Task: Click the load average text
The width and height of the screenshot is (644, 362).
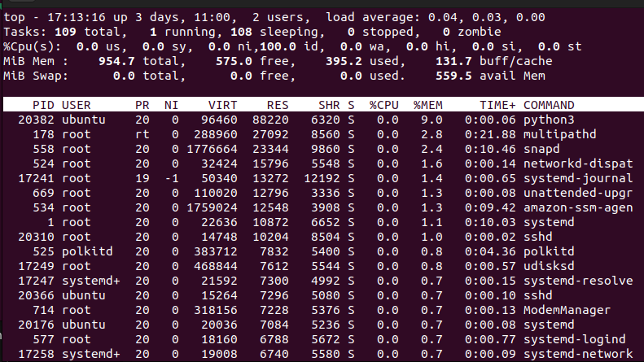Action: 436,17
